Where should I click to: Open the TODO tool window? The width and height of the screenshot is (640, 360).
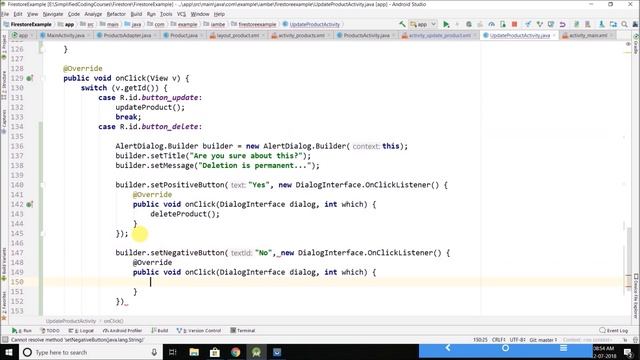50,331
